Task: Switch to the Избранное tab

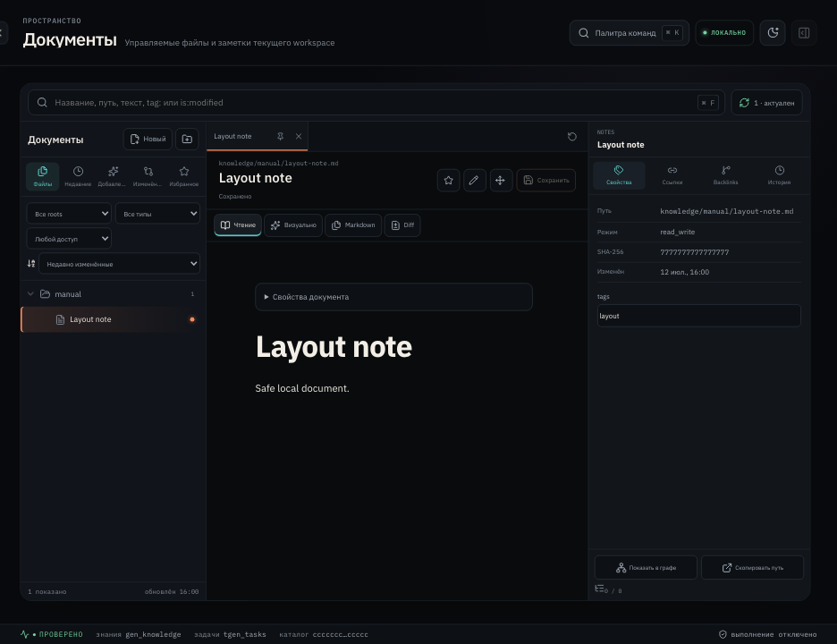Action: [x=183, y=175]
